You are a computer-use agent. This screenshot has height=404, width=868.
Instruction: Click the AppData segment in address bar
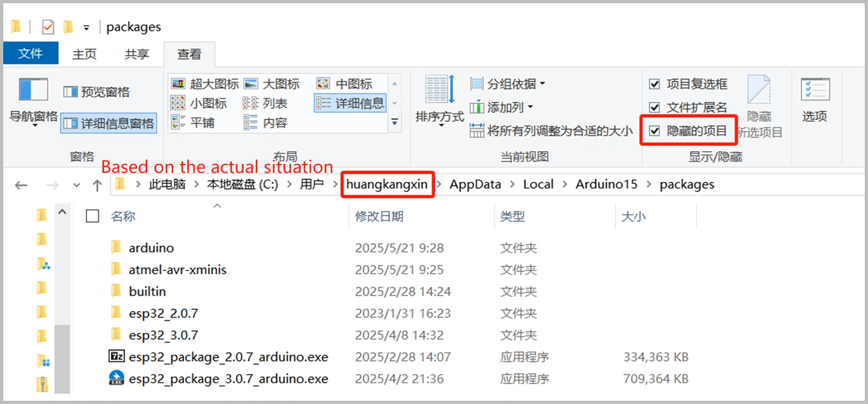(x=475, y=185)
